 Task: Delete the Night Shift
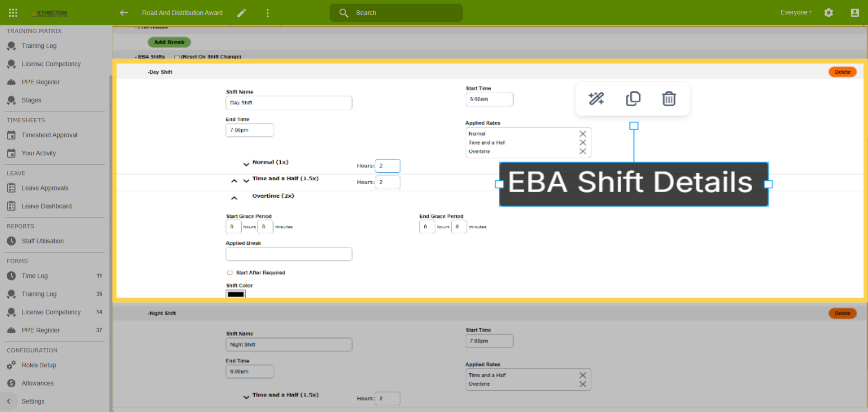(842, 313)
